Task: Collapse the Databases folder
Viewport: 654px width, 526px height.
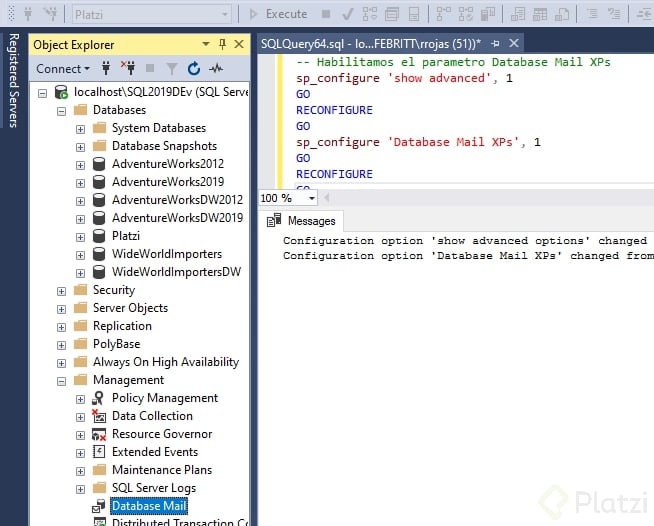Action: 61,111
